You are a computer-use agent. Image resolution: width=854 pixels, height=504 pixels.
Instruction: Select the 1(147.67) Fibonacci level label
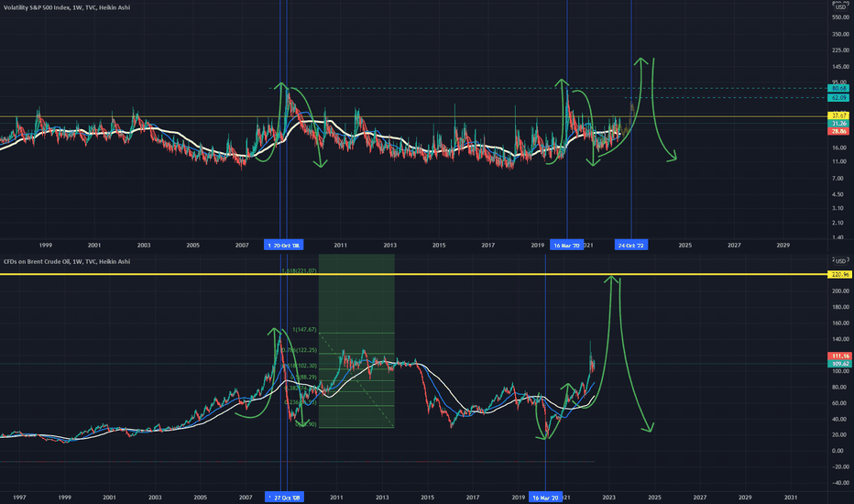point(304,330)
